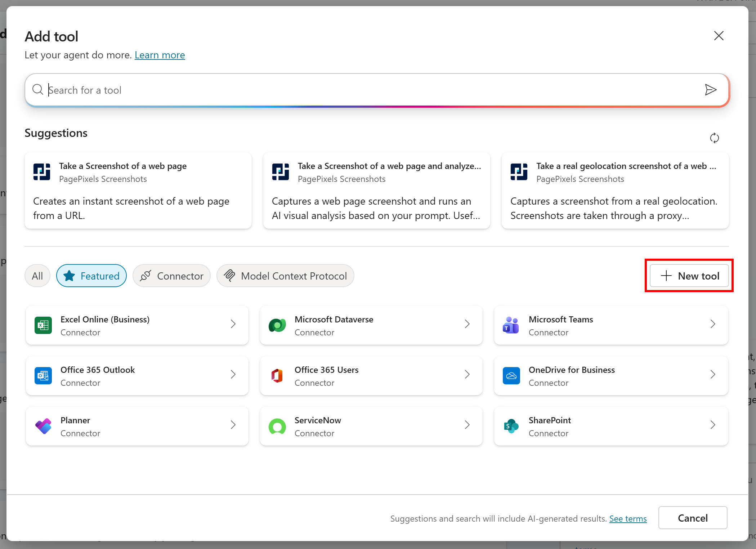Open the Office 365 Users connector
This screenshot has height=549, width=756.
pyautogui.click(x=467, y=374)
